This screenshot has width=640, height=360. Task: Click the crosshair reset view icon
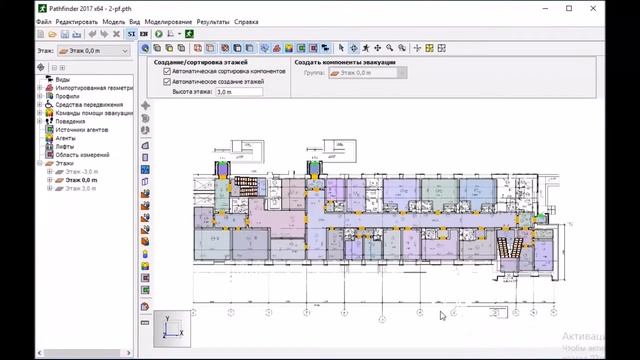(417, 48)
